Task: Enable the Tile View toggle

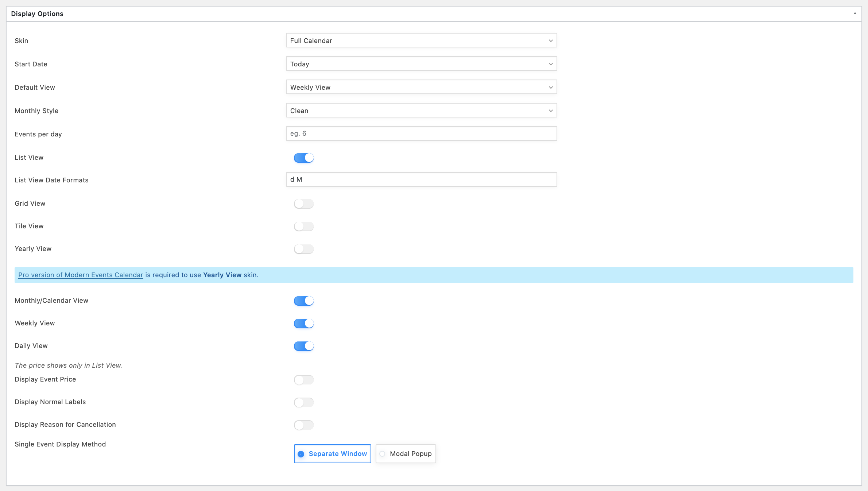Action: pyautogui.click(x=303, y=226)
